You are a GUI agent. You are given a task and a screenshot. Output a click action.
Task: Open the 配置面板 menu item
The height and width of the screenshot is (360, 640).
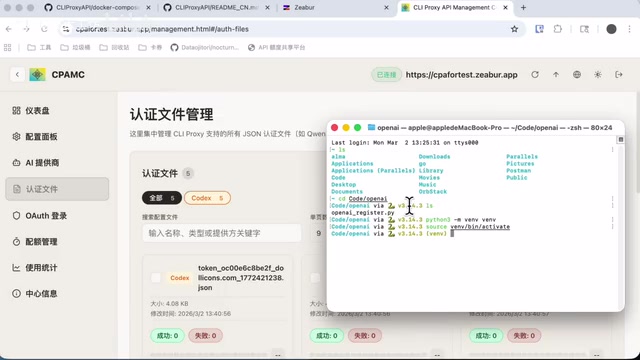click(57, 137)
